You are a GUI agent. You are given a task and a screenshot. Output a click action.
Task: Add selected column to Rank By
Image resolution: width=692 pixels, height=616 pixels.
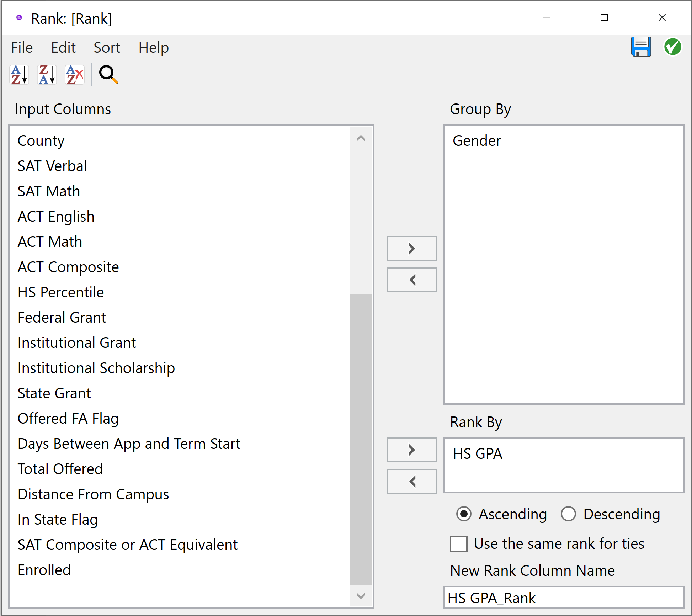point(412,450)
